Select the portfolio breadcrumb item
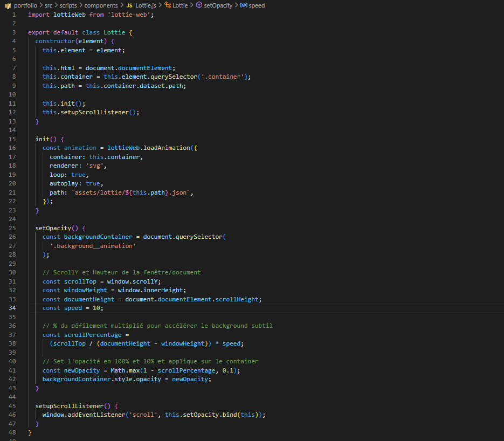This screenshot has width=504, height=441. click(25, 5)
